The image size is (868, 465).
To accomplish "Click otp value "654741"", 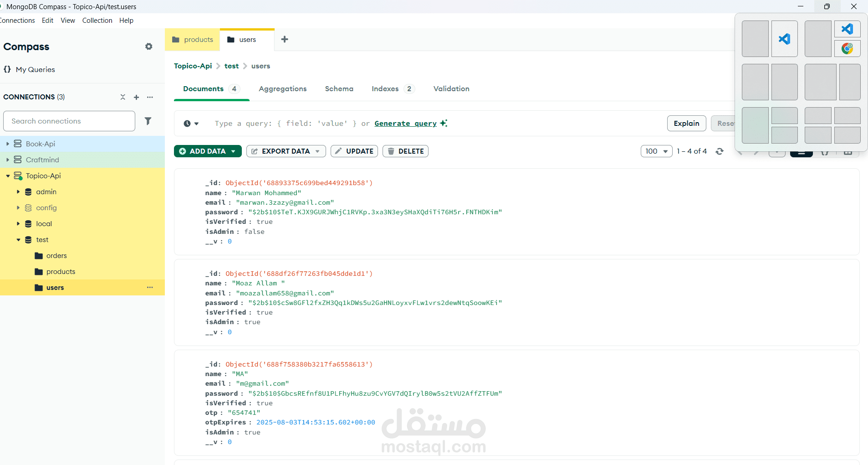I will click(244, 413).
